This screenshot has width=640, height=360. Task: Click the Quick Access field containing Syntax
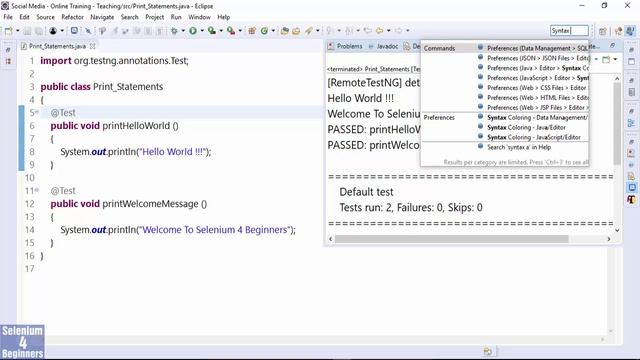pyautogui.click(x=569, y=31)
